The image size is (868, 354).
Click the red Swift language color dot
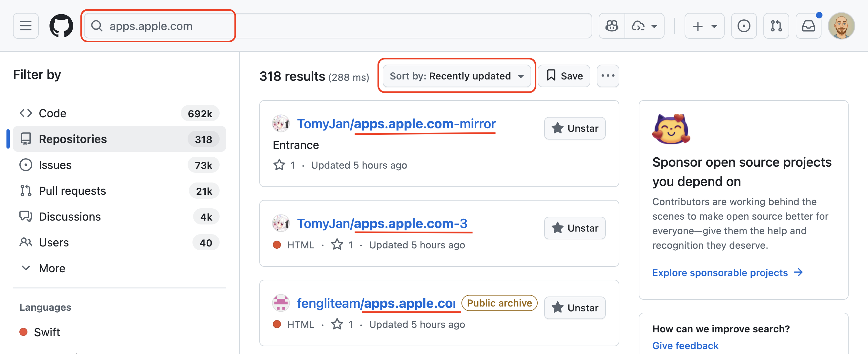tap(24, 332)
